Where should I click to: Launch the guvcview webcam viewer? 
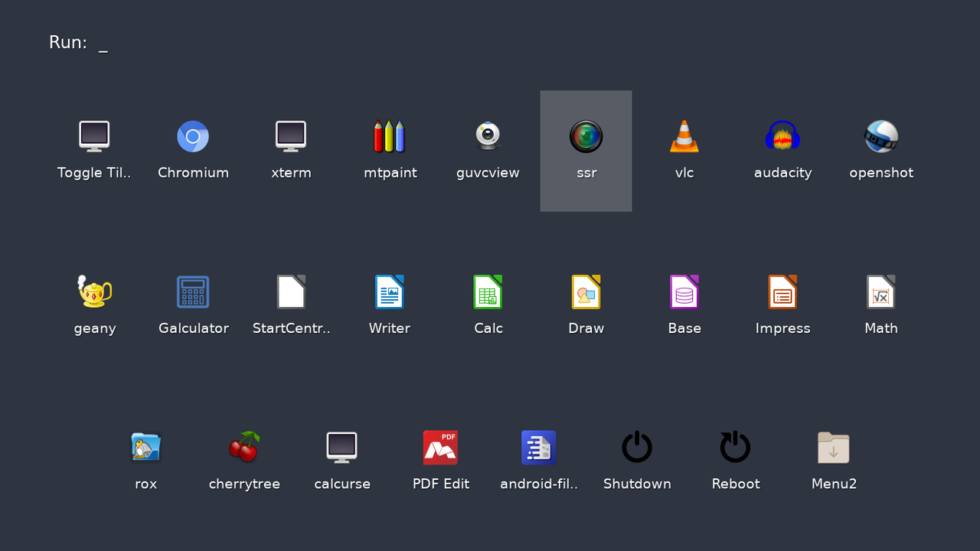pos(488,136)
